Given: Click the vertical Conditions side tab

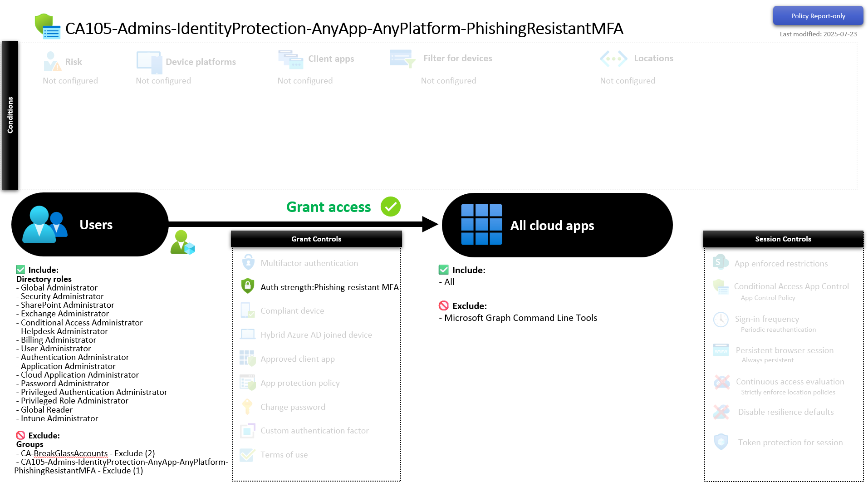Looking at the screenshot, I should (10, 115).
